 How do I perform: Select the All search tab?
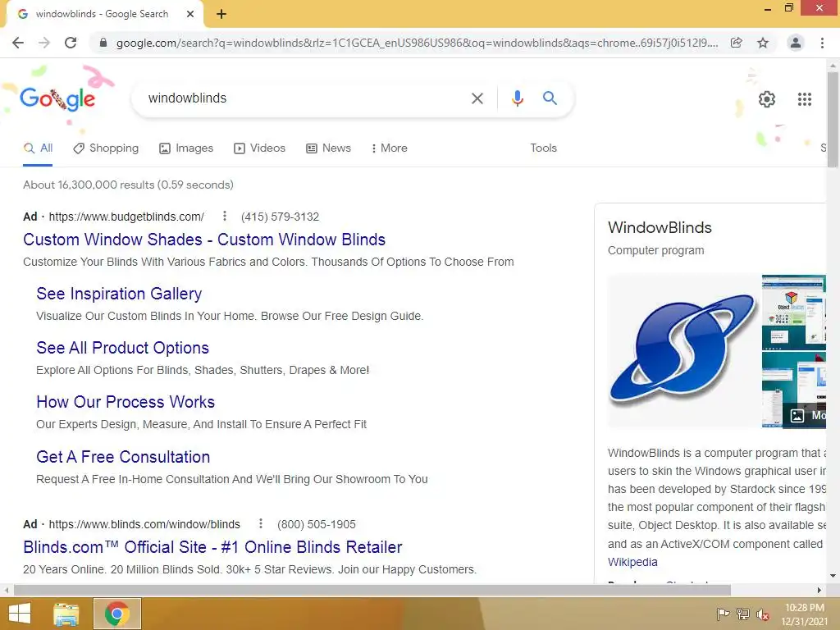(x=38, y=148)
